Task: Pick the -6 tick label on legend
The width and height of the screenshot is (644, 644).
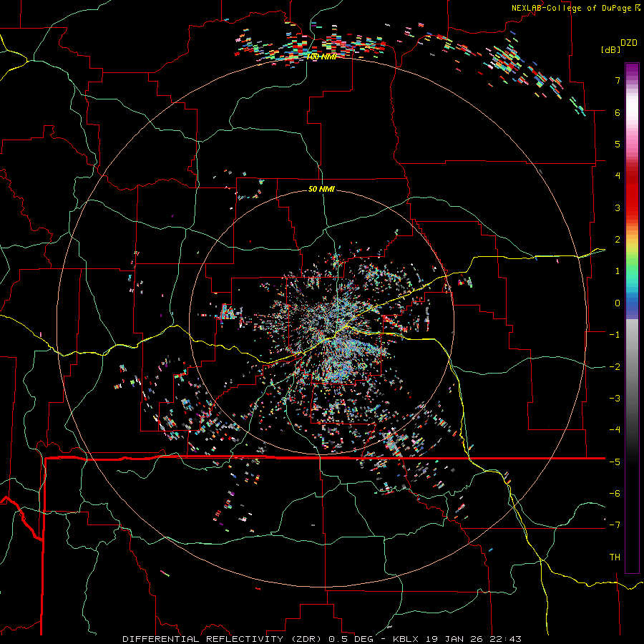Action: [x=615, y=494]
